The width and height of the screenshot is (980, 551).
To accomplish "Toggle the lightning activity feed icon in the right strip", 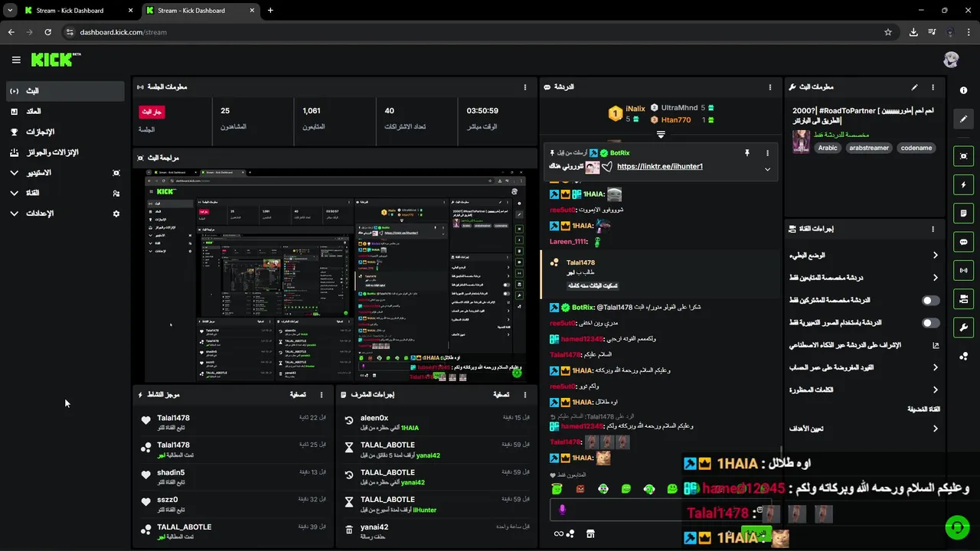I will click(963, 184).
